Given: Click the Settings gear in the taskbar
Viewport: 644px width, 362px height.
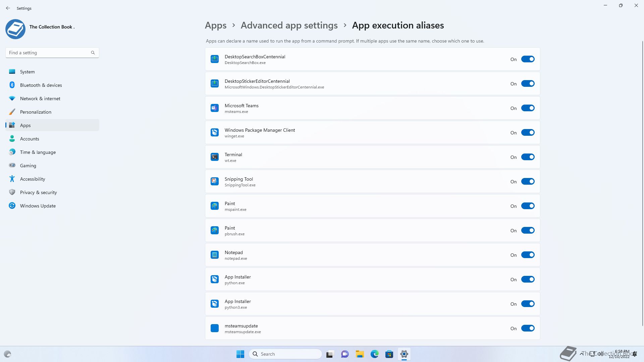Looking at the screenshot, I should [404, 354].
